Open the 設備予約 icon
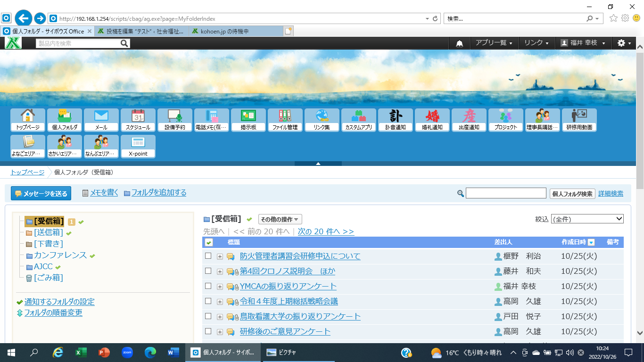This screenshot has height=362, width=644. pyautogui.click(x=175, y=120)
